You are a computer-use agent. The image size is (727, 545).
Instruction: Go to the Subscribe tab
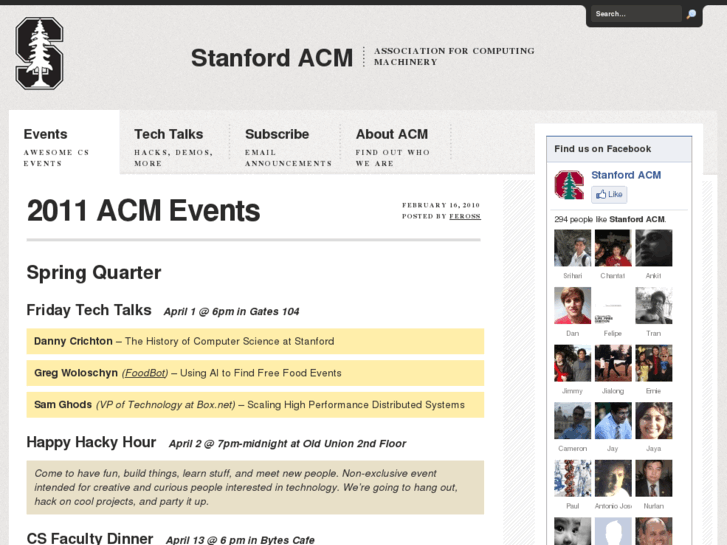pyautogui.click(x=277, y=134)
